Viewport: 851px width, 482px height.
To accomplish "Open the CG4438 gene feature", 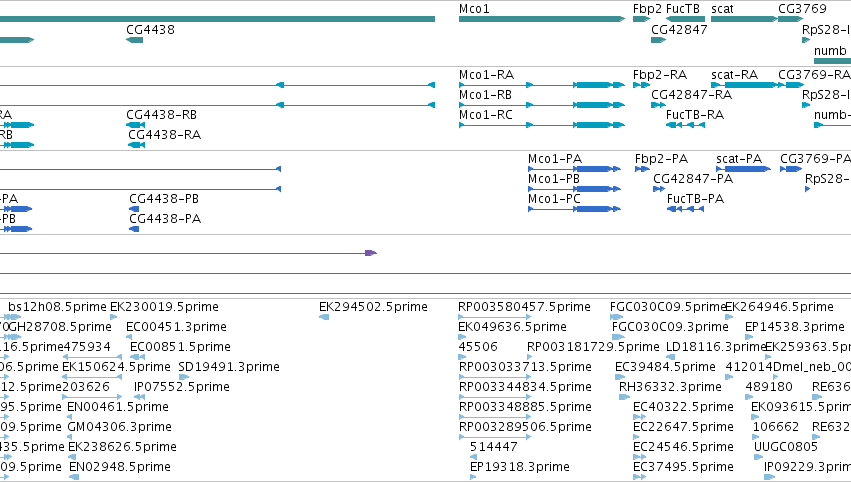I will pos(135,40).
